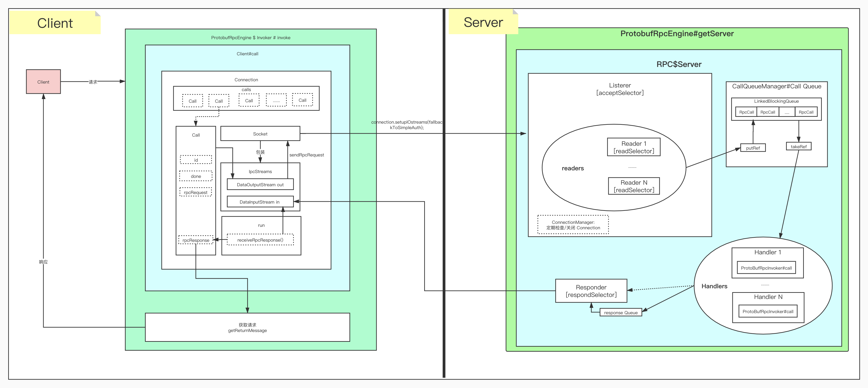The width and height of the screenshot is (868, 388).
Task: Click the calls label above Call boxes
Action: pos(246,90)
